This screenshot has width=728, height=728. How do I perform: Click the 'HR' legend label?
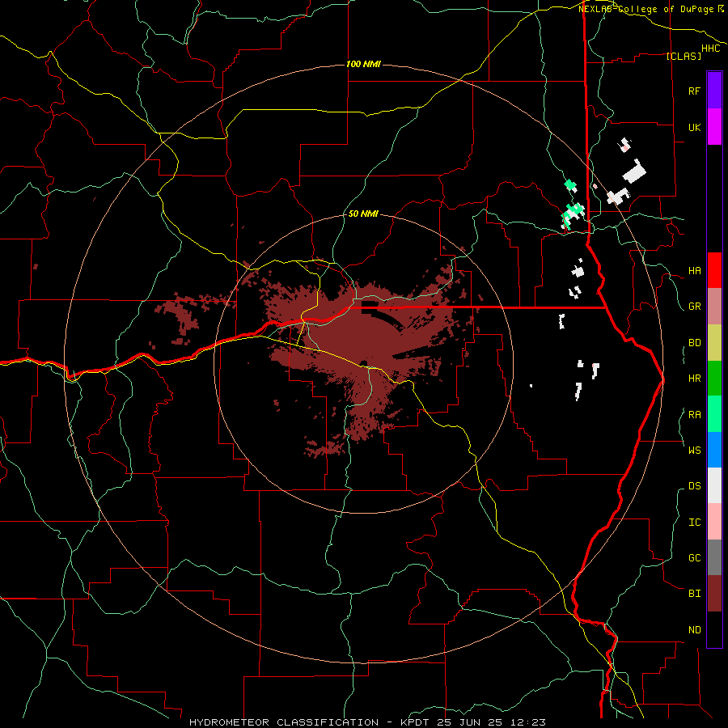694,379
